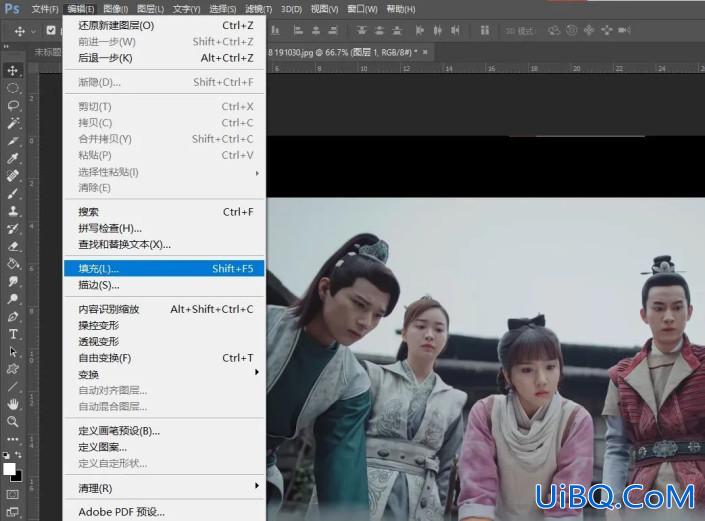Click the black background color swatch

(x=18, y=477)
